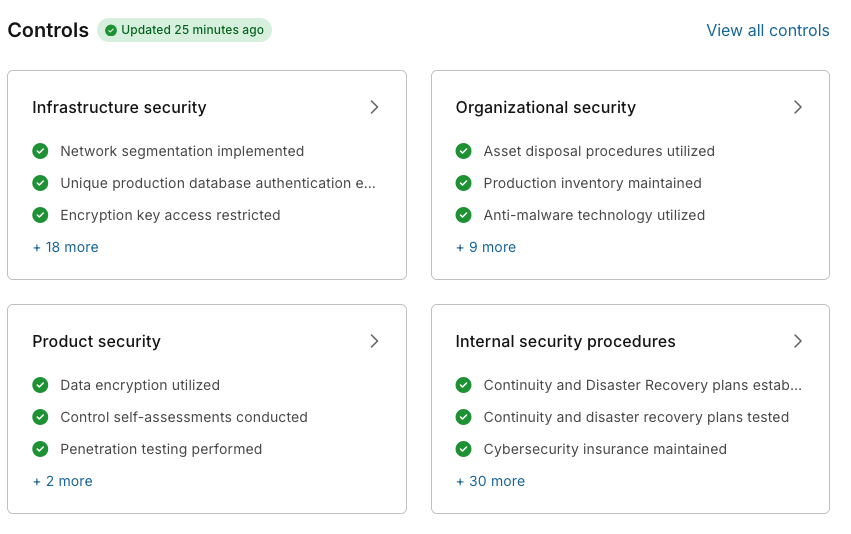Click check icon next to Anti-malware technology utilized
This screenshot has height=534, width=851.
pyautogui.click(x=463, y=215)
